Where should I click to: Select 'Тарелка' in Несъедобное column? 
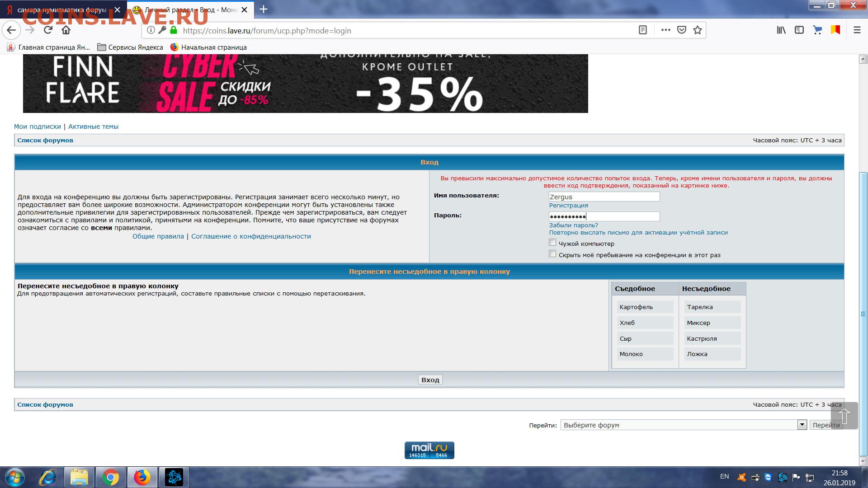pos(712,307)
